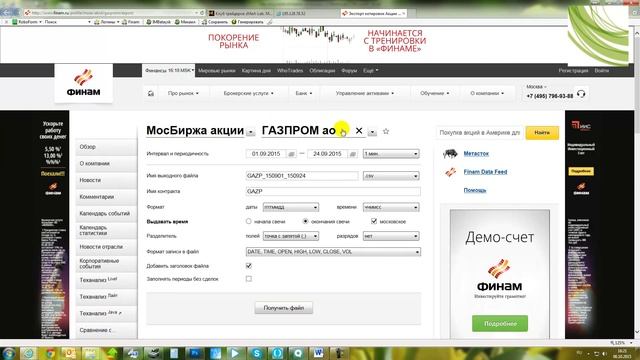This screenshot has width=640, height=360.
Task: Open the 'Finam Data Feed' link
Action: coord(485,172)
